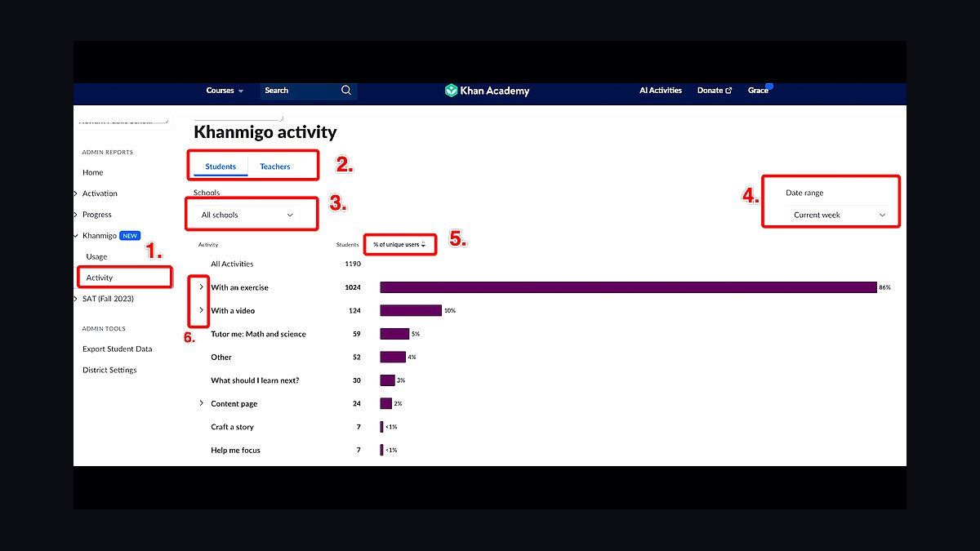Open District Settings
The height and width of the screenshot is (551, 980).
tap(109, 371)
